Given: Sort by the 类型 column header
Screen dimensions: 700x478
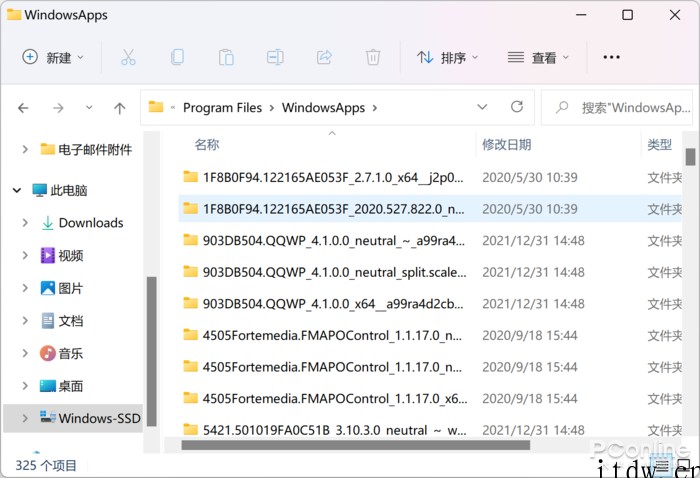Looking at the screenshot, I should coord(659,145).
